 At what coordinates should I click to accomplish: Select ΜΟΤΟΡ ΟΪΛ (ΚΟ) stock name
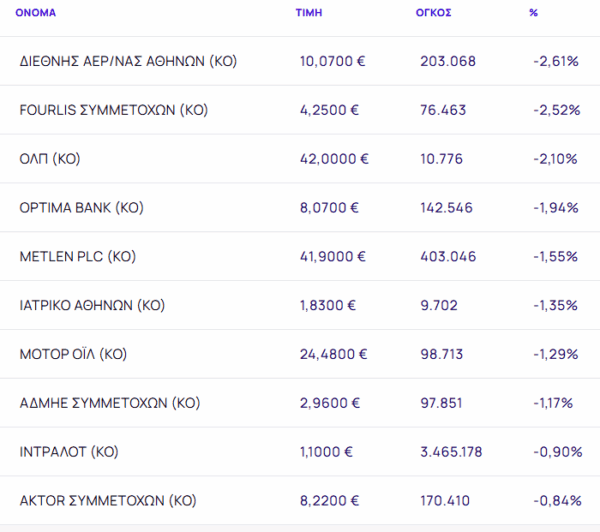click(x=73, y=354)
